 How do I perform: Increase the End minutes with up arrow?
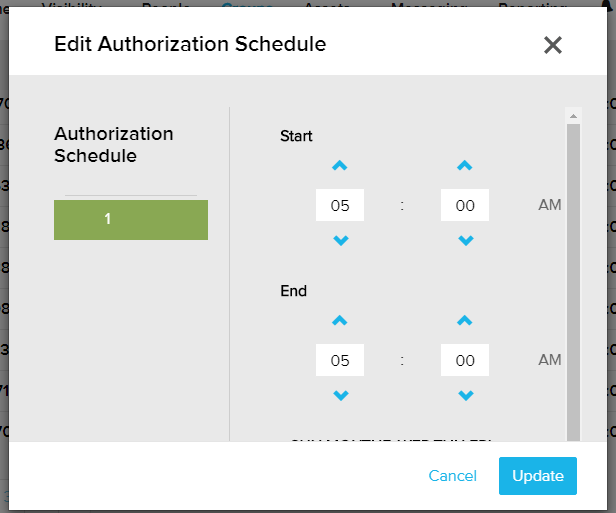464,321
